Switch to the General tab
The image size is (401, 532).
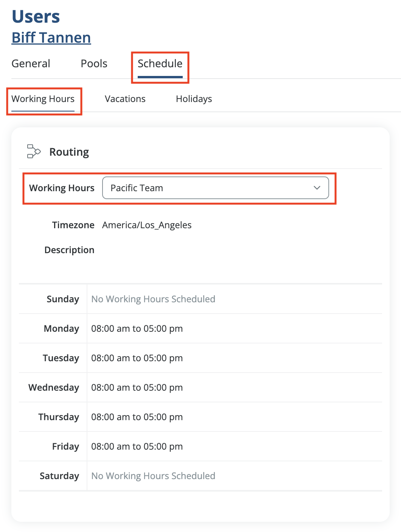[31, 63]
